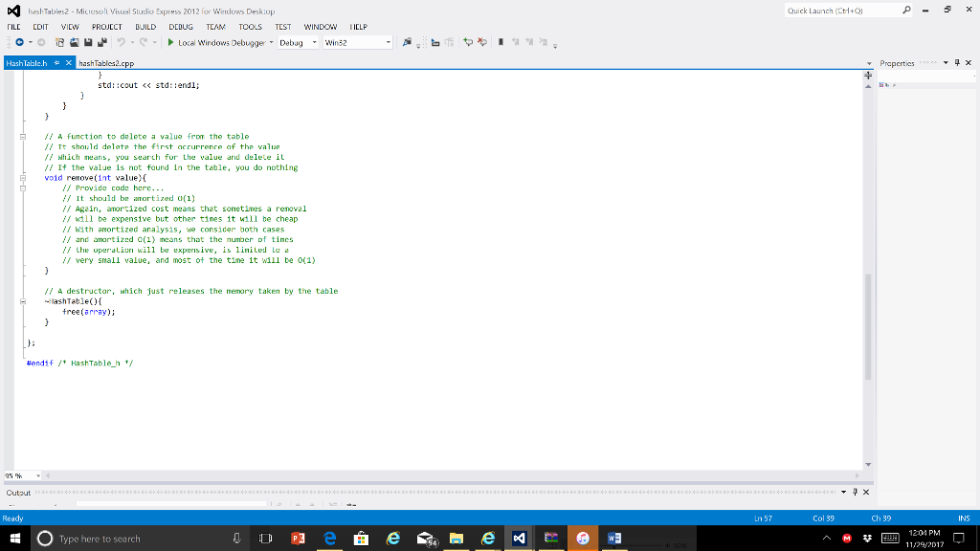Open the Output panel window position dropdown
Screen dimensions: 980x551
(x=844, y=493)
